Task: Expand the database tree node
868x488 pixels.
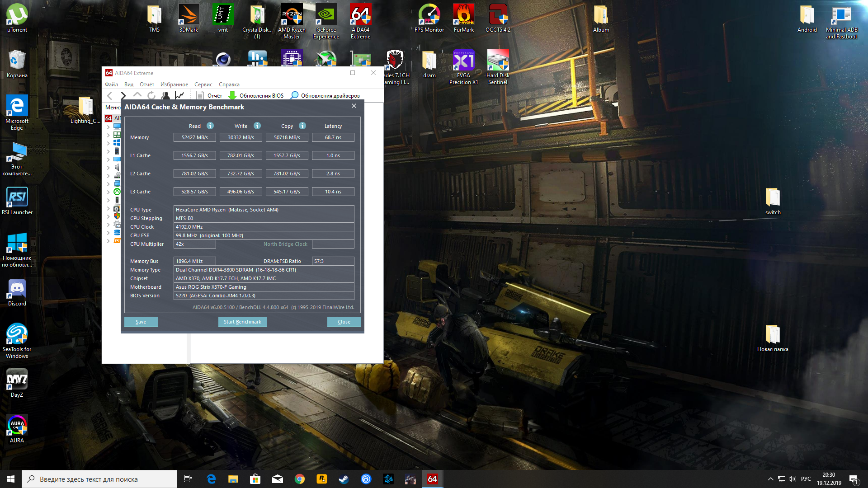Action: [108, 233]
